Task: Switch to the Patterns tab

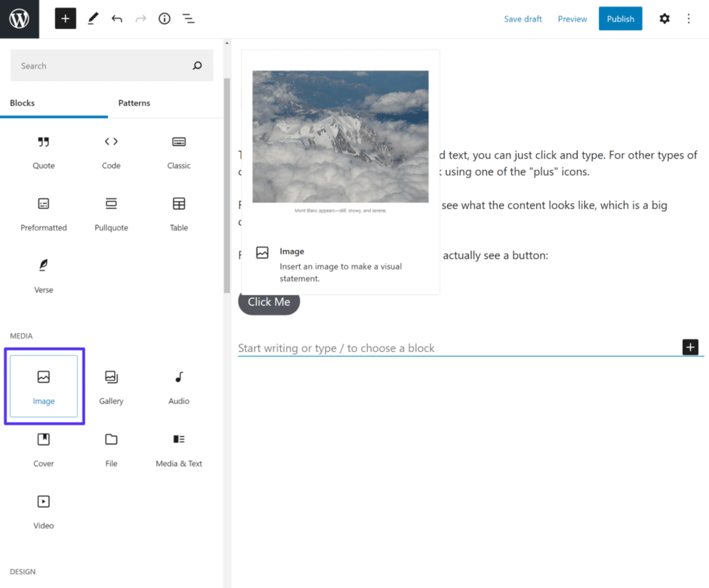Action: pyautogui.click(x=134, y=103)
